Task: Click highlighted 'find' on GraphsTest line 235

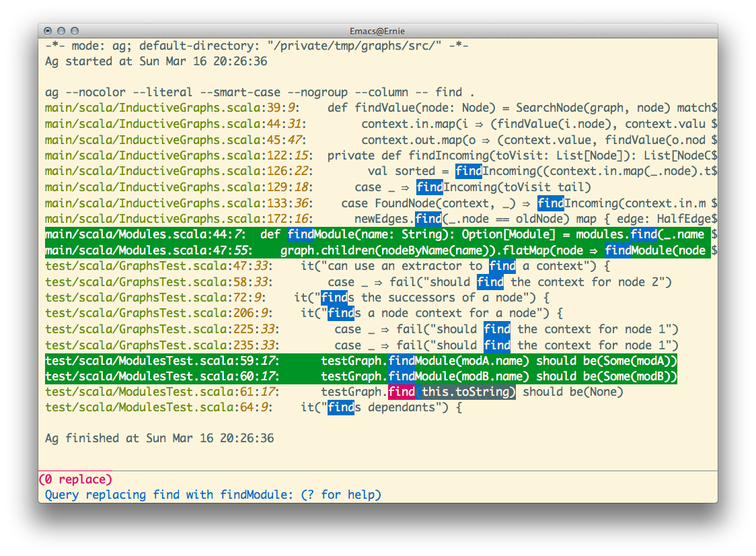Action: pyautogui.click(x=497, y=345)
